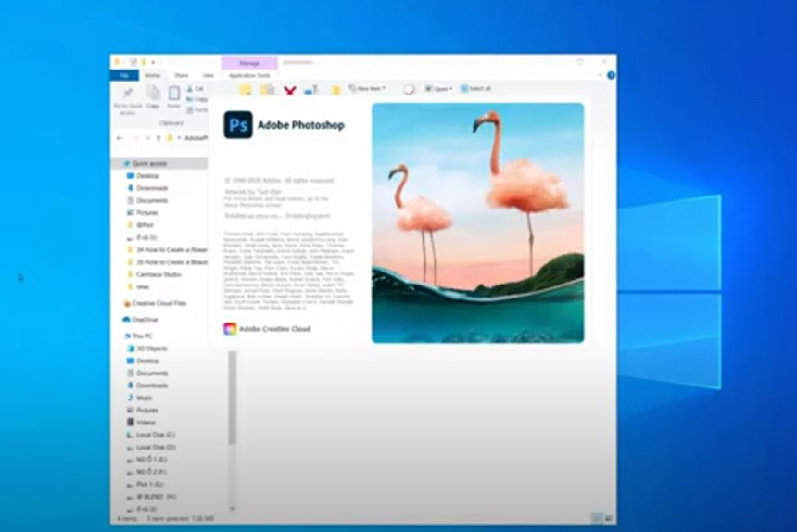The width and height of the screenshot is (797, 532).
Task: Click the Properties checkmark icon in ribbon
Action: point(409,90)
